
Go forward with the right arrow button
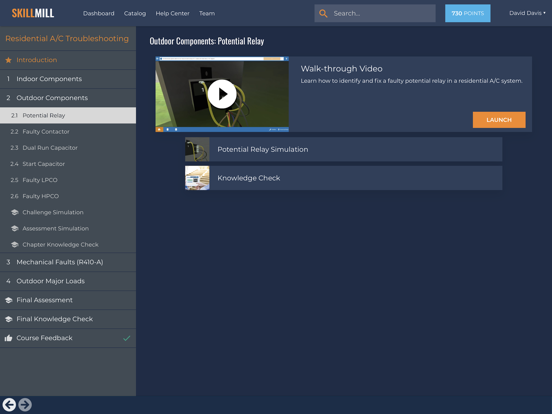pos(25,404)
